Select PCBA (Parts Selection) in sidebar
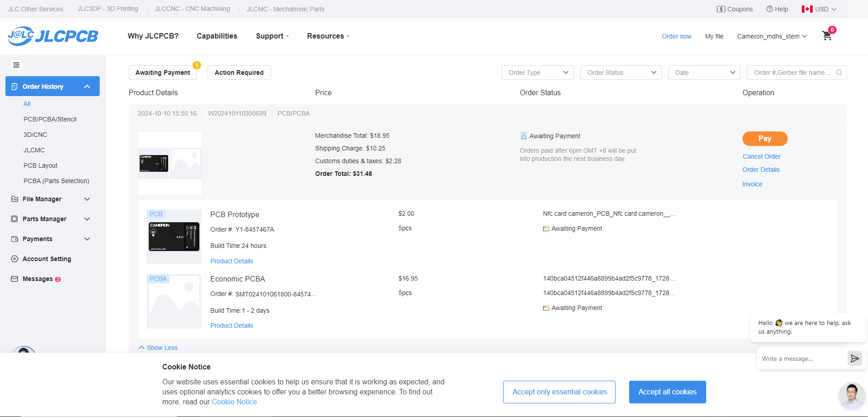868x417 pixels. pyautogui.click(x=56, y=181)
